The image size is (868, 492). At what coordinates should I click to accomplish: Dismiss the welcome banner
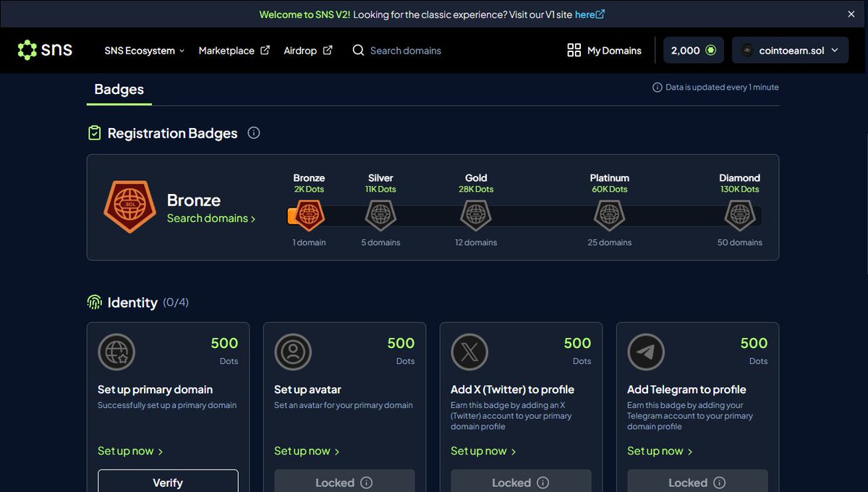click(851, 14)
